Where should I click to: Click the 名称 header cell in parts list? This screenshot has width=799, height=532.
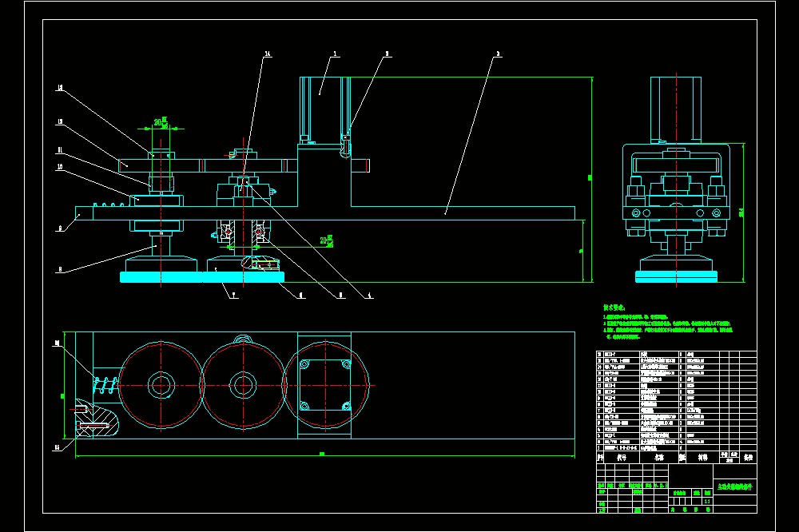(x=659, y=458)
